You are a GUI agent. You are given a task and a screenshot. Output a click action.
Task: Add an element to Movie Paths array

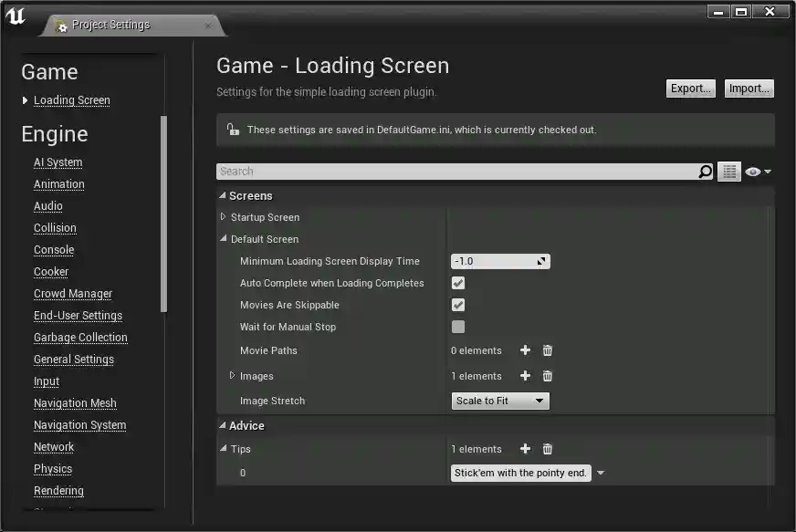(525, 350)
